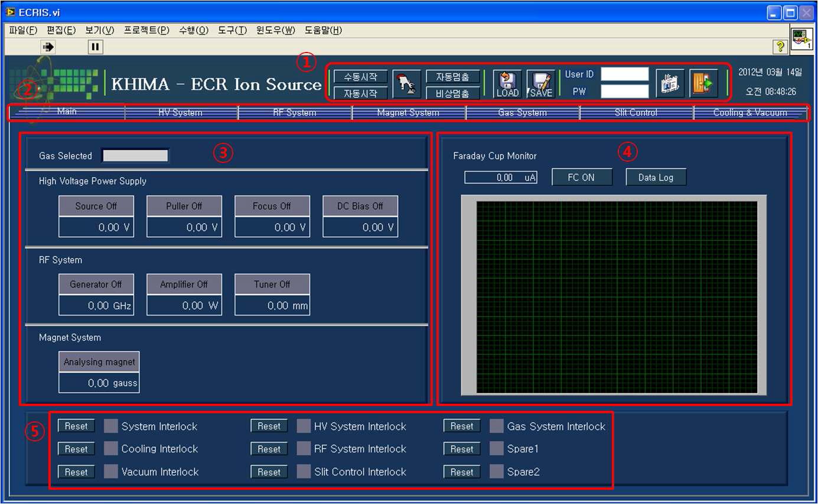Viewport: 818px width, 504px height.
Task: Click the Analysing magnet gauss value
Action: coord(99,383)
